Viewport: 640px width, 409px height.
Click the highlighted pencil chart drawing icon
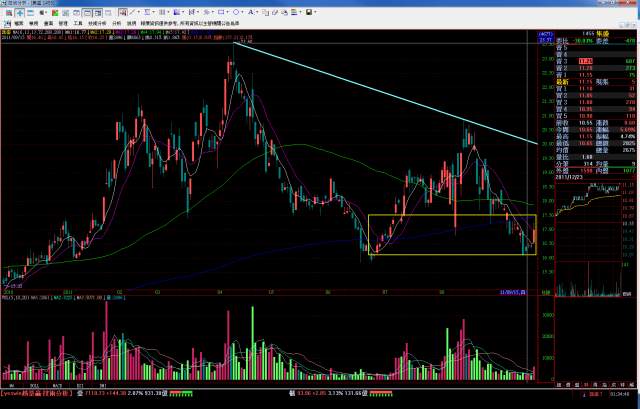(123, 13)
